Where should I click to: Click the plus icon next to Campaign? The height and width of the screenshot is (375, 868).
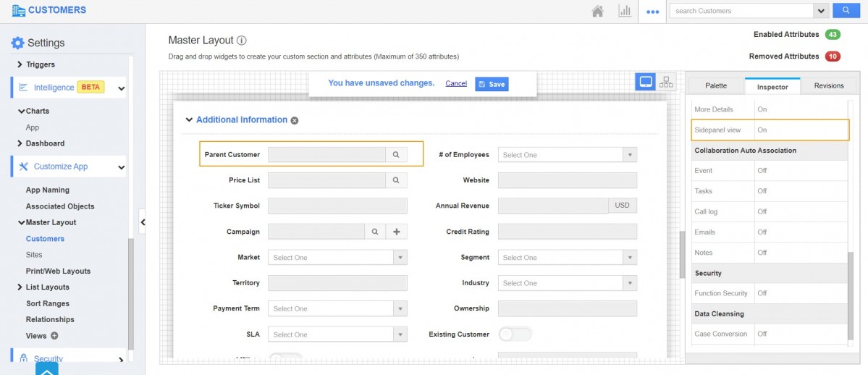(396, 232)
